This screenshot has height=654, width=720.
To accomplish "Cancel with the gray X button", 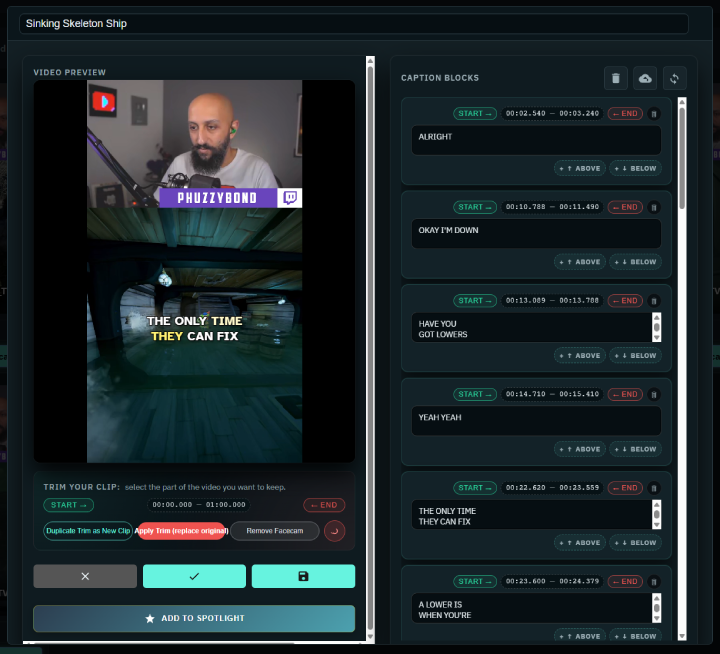I will pyautogui.click(x=85, y=576).
